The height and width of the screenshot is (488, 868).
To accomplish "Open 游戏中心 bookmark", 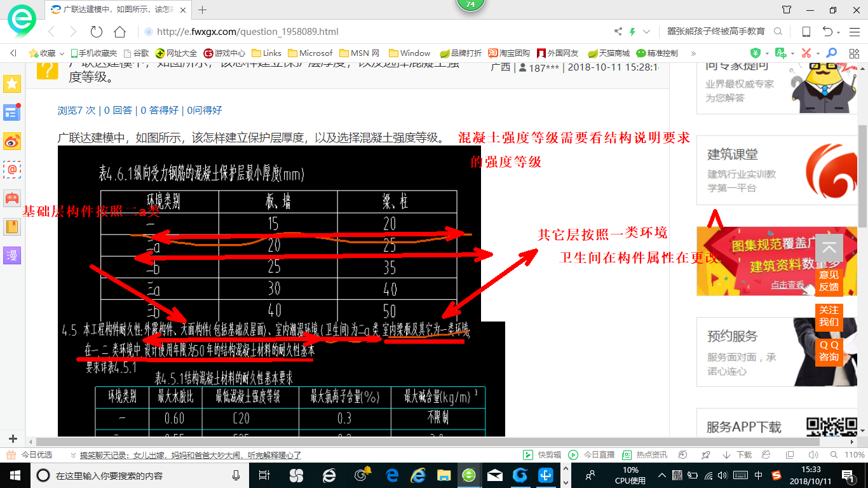I will 224,53.
